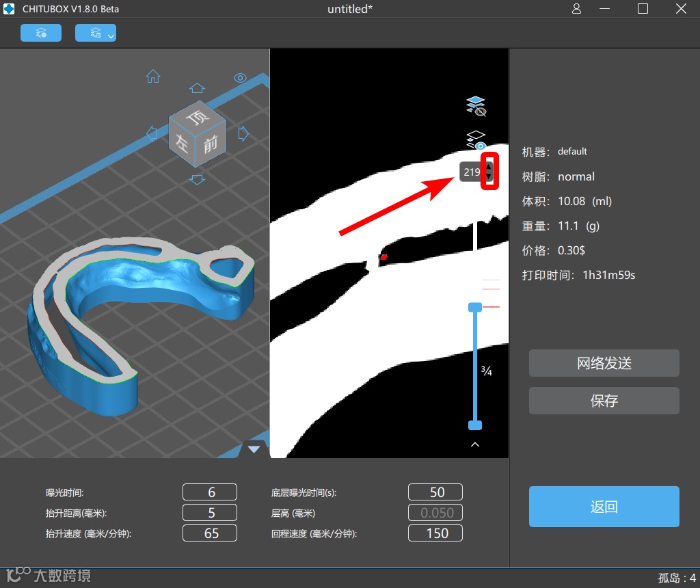Viewport: 700px width, 588px height.
Task: Click the 孤岛 : 4 status text
Action: pyautogui.click(x=677, y=578)
